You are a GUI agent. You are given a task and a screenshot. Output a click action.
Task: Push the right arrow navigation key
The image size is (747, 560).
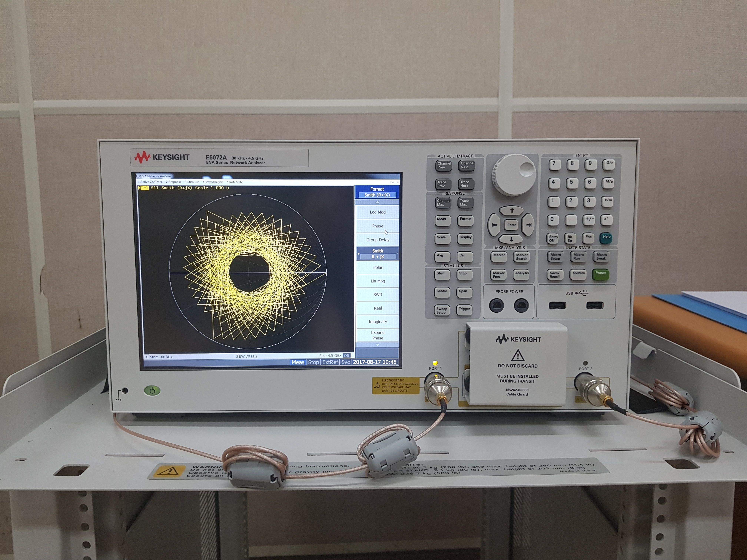(x=529, y=224)
